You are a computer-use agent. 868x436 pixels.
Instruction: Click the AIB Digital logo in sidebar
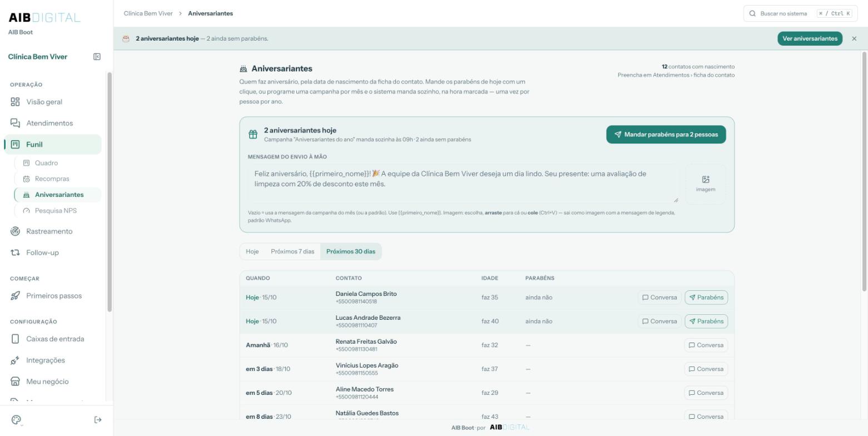pos(44,18)
